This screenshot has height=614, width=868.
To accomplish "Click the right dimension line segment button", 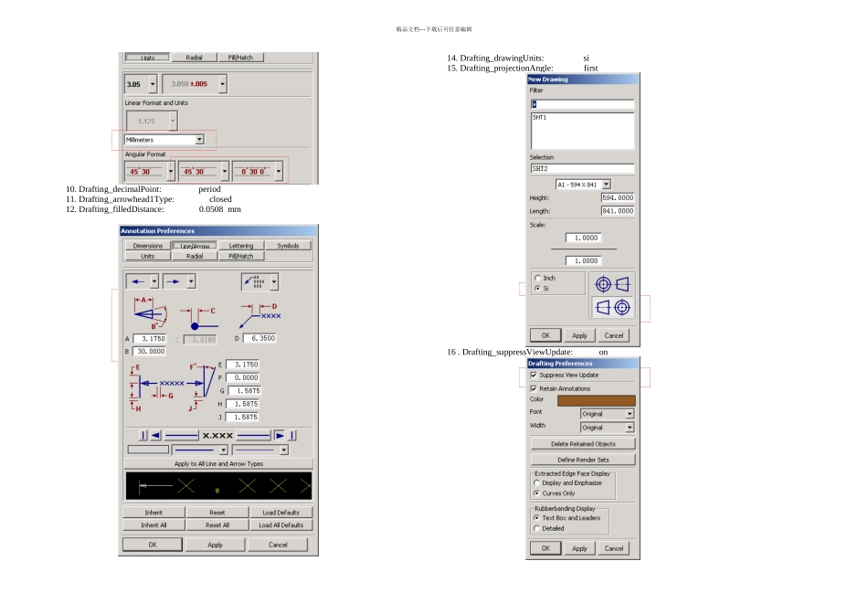I will pyautogui.click(x=253, y=436).
